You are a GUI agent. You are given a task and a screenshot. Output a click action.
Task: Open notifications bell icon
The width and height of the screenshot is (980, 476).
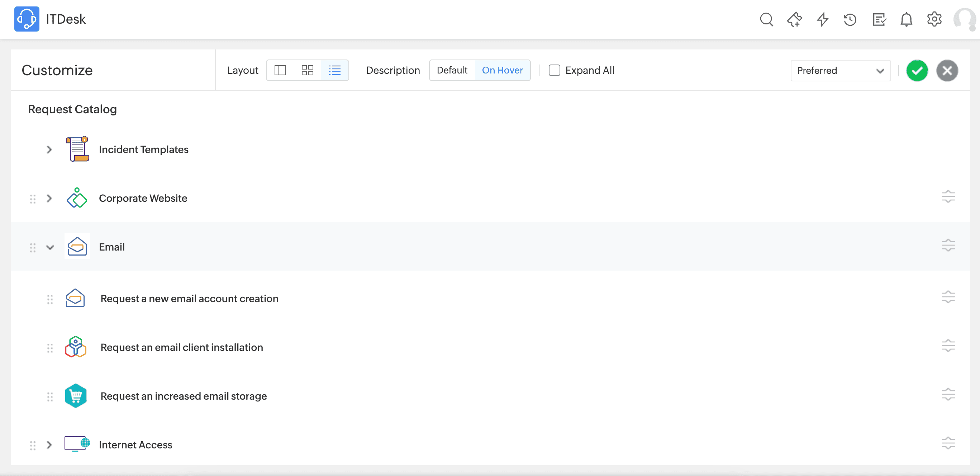point(906,19)
